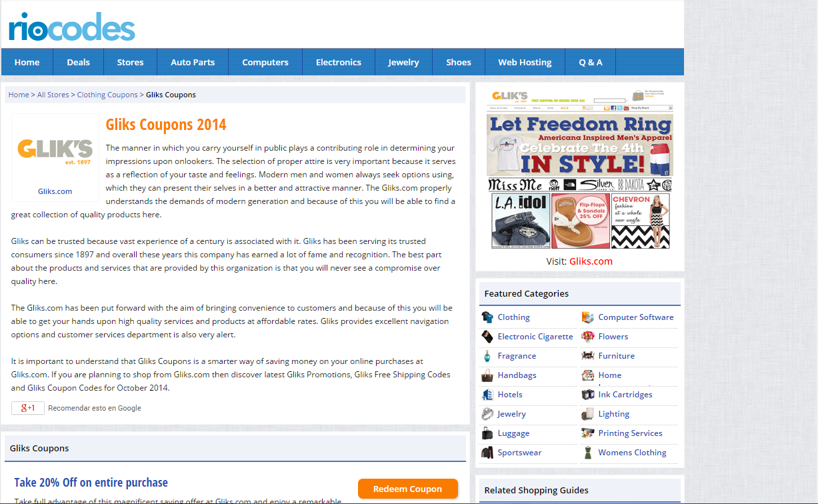Viewport: 818px width, 504px height.
Task: Open the Stores menu item
Action: point(130,62)
